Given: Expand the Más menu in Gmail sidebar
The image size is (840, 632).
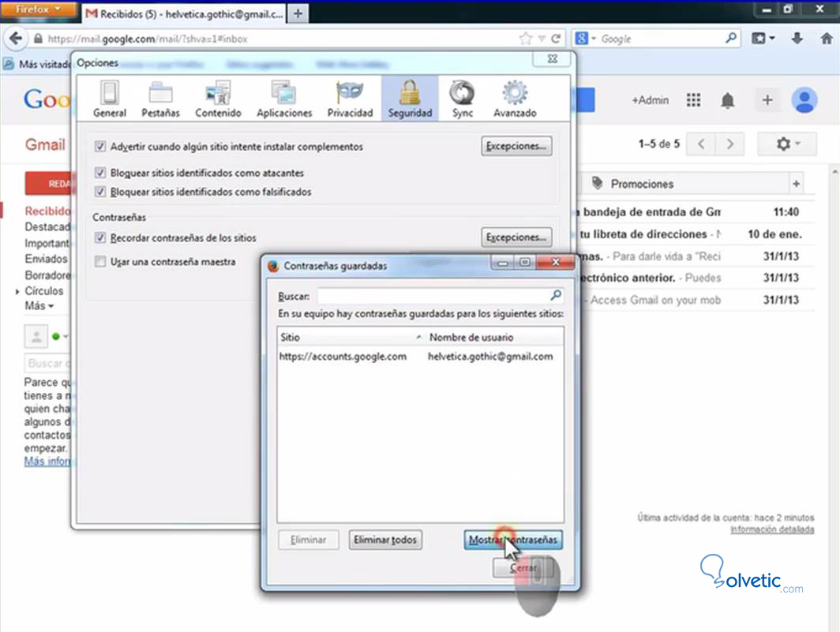Looking at the screenshot, I should 39,306.
